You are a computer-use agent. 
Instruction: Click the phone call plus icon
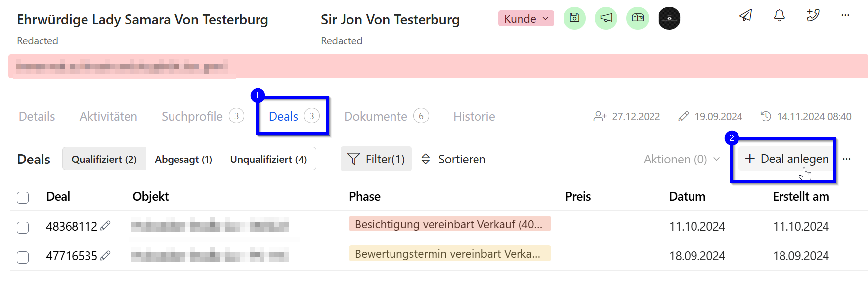tap(813, 15)
